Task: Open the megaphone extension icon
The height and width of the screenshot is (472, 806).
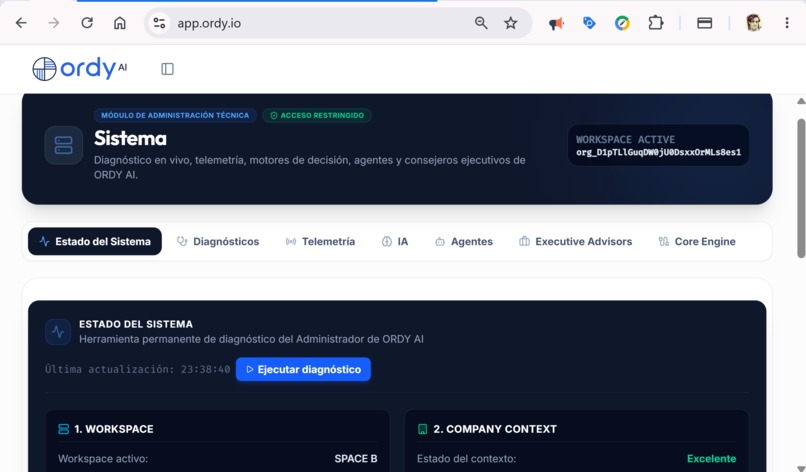Action: pos(556,23)
